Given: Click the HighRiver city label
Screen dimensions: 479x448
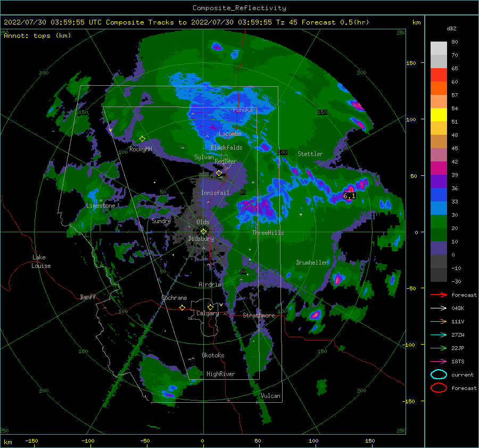Looking at the screenshot, I should [221, 374].
